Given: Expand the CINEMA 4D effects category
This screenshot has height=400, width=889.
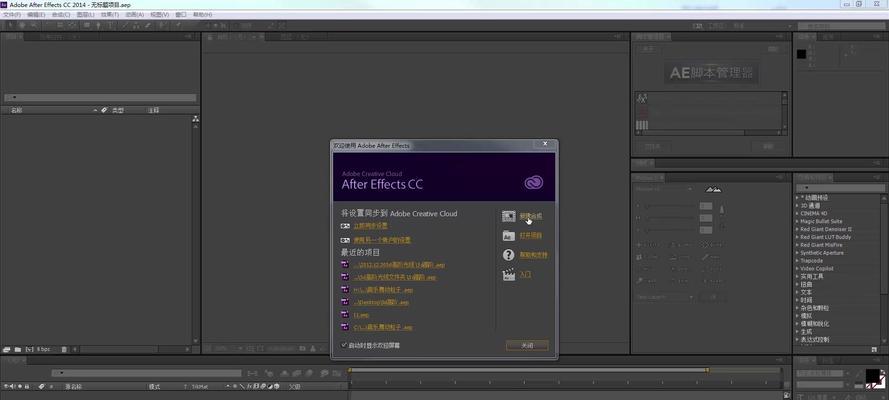Looking at the screenshot, I should click(797, 214).
